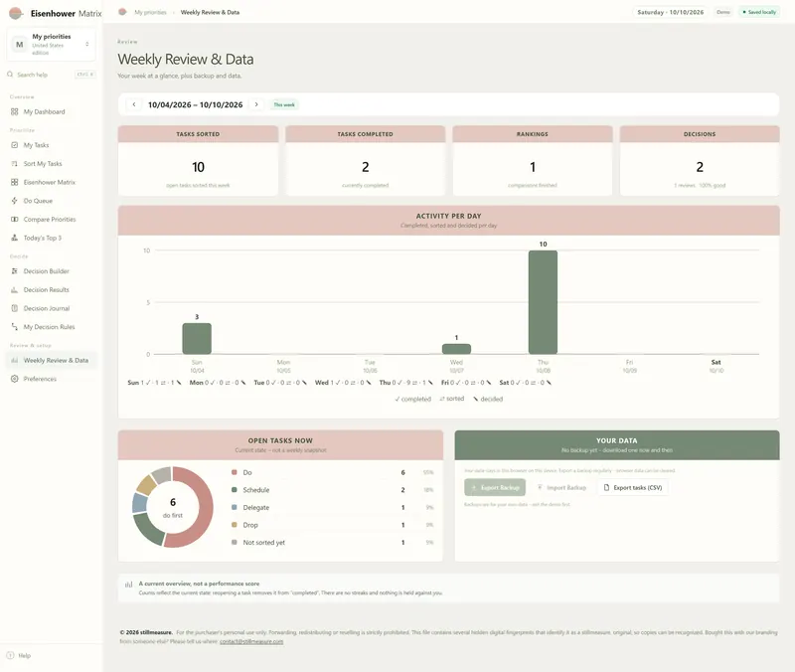The image size is (795, 672).
Task: Click the Open Tasks Now panel heading
Action: pos(280,440)
